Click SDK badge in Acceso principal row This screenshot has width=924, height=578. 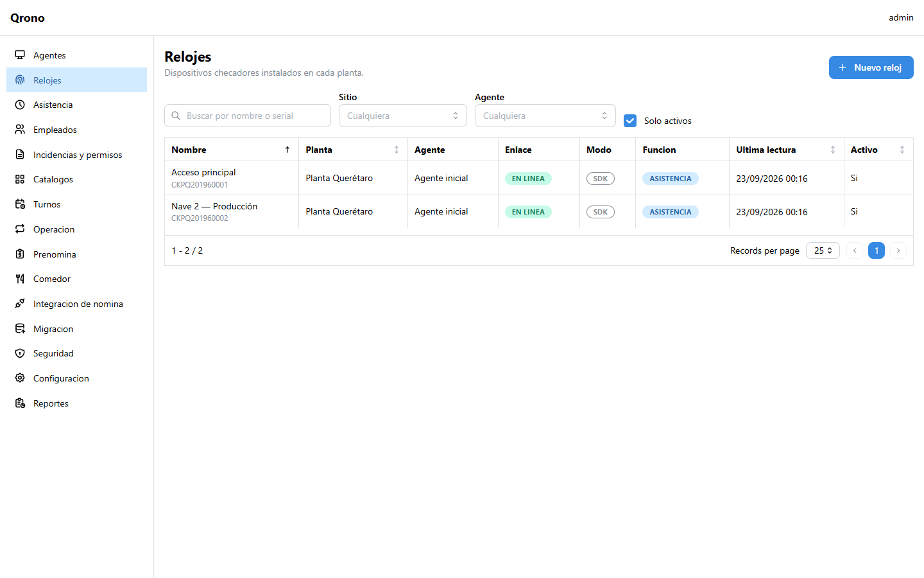[x=601, y=179]
